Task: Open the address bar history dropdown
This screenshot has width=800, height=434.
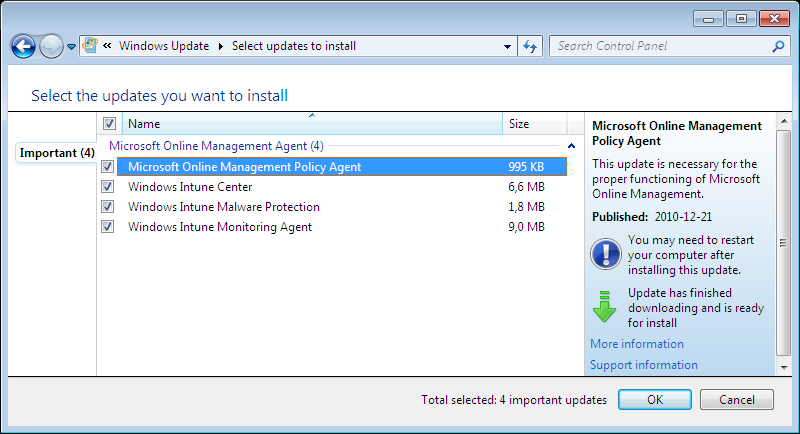Action: tap(507, 46)
